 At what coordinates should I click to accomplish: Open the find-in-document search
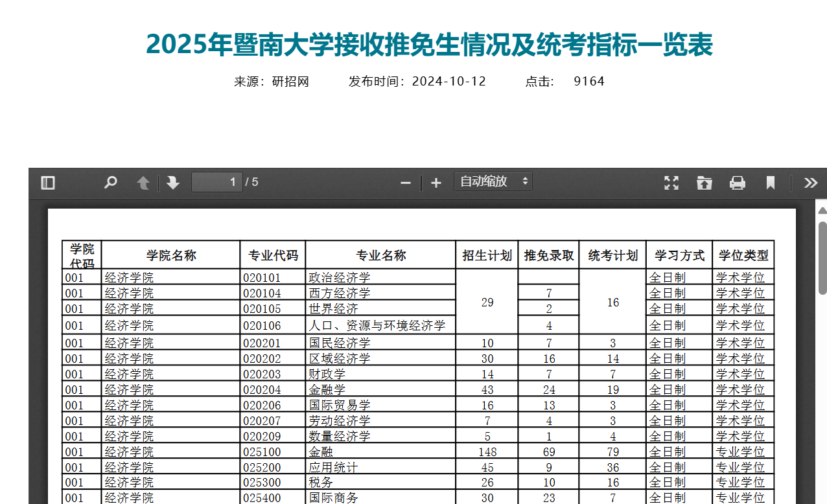click(x=111, y=183)
